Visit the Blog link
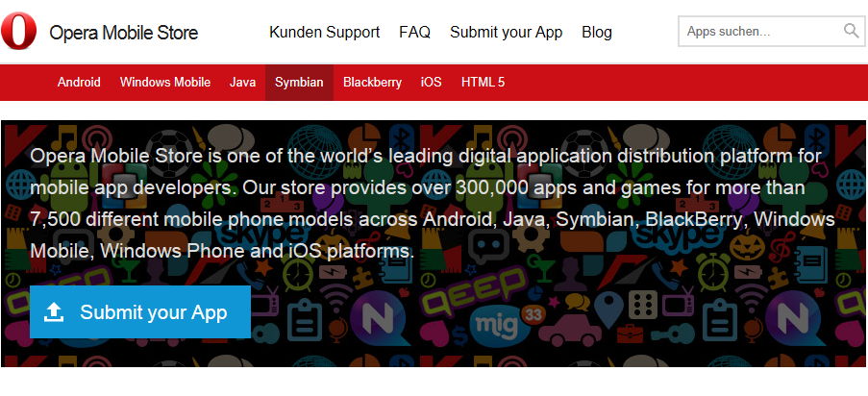 pyautogui.click(x=597, y=32)
